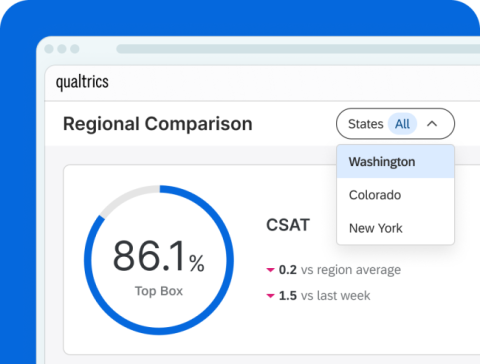
Task: Click the down arrow beside 0.2
Action: (x=270, y=270)
